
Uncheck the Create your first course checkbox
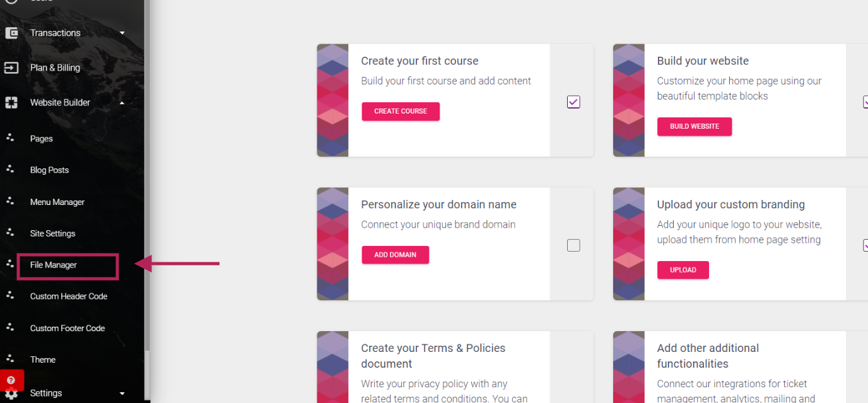573,102
